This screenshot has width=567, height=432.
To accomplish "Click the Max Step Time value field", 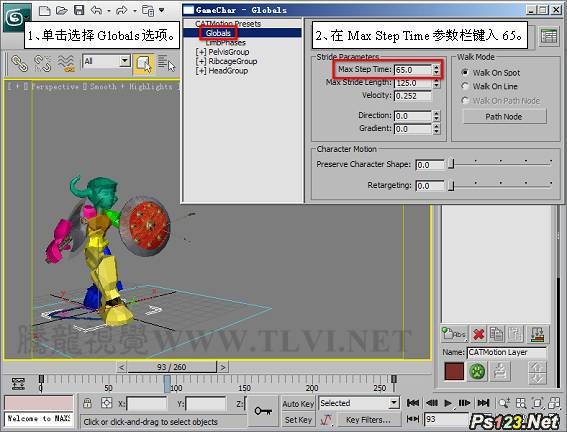I will pos(413,70).
